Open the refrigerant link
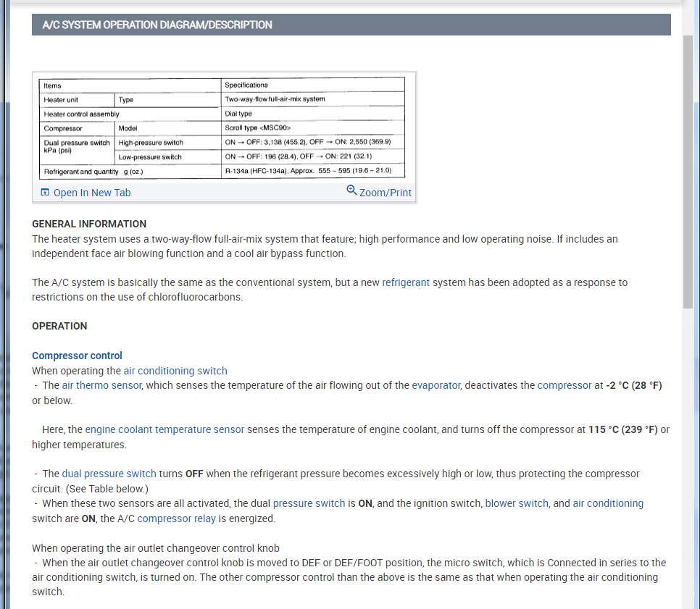This screenshot has height=609, width=700. click(x=406, y=282)
